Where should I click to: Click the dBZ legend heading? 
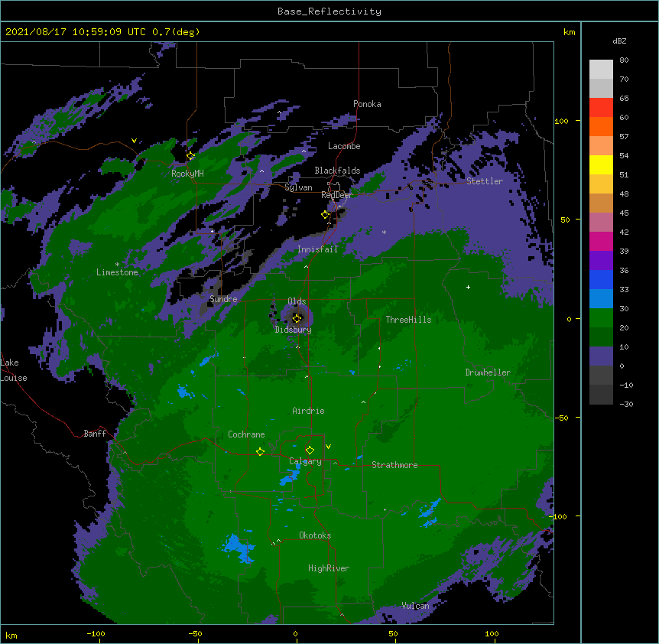coord(619,41)
